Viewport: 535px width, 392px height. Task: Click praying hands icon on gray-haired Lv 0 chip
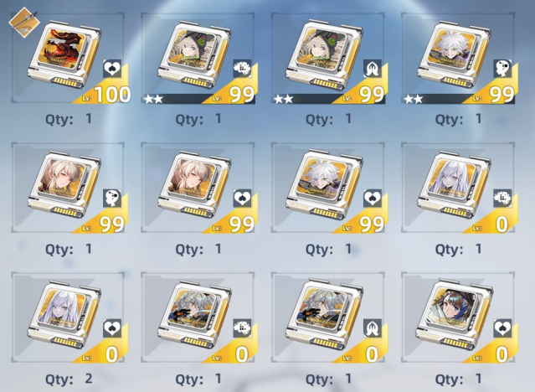373,328
